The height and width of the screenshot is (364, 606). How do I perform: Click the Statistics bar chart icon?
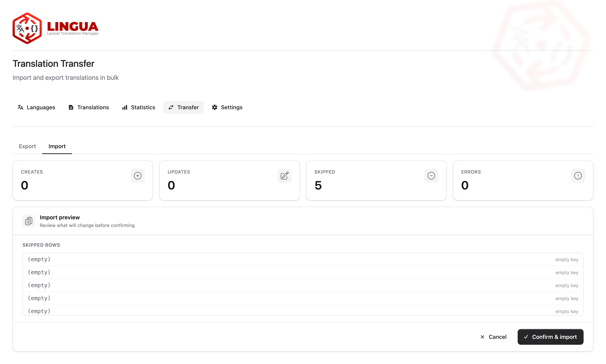point(125,107)
